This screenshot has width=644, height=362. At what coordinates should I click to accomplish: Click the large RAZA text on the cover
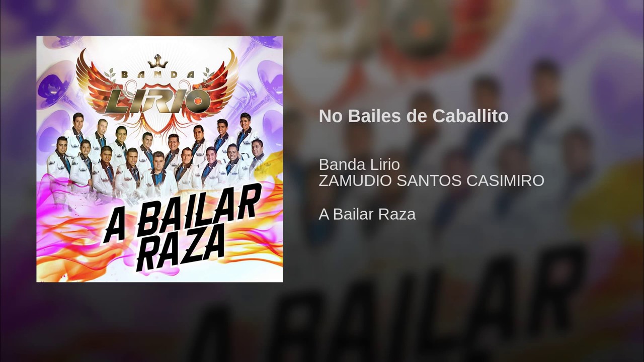(180, 250)
